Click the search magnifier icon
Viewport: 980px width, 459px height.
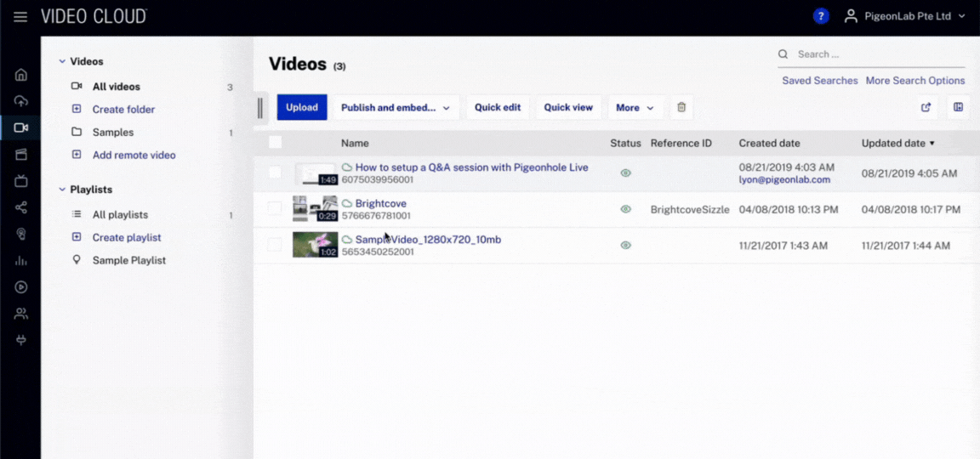(x=783, y=54)
